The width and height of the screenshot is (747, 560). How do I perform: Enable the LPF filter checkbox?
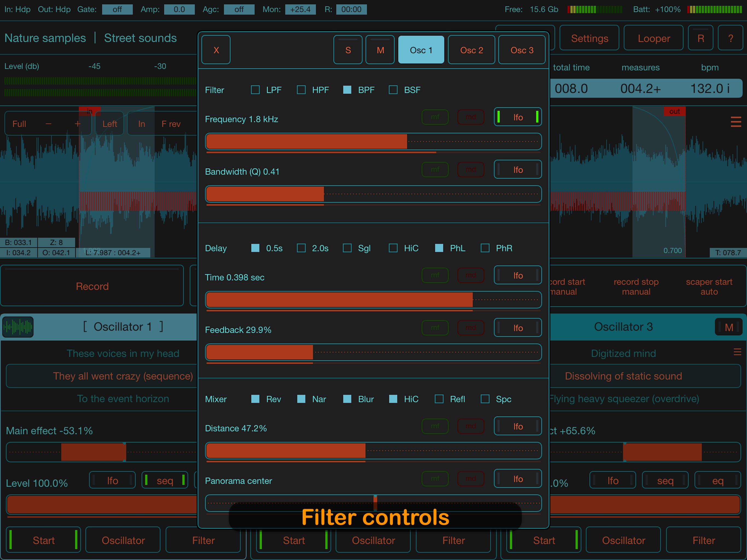coord(255,90)
